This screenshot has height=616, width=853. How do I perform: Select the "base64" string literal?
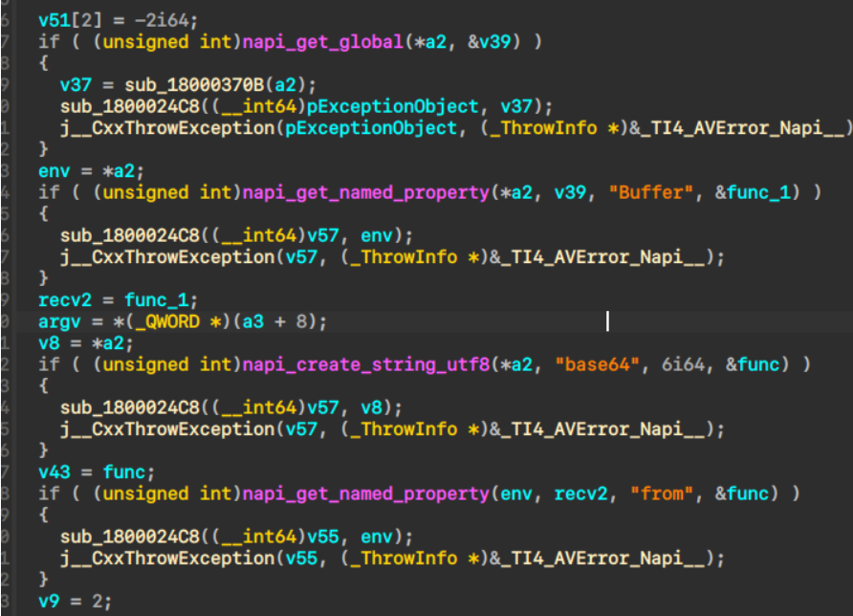point(597,364)
